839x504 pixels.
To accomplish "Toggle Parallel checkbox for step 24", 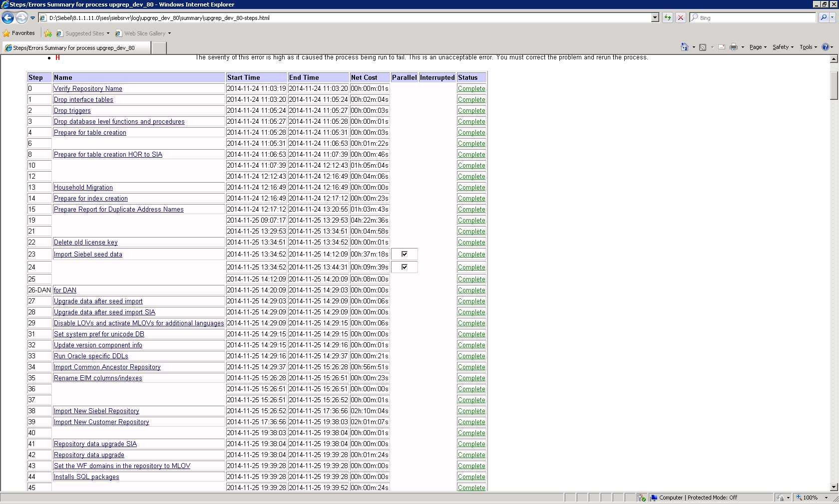I will click(x=405, y=267).
